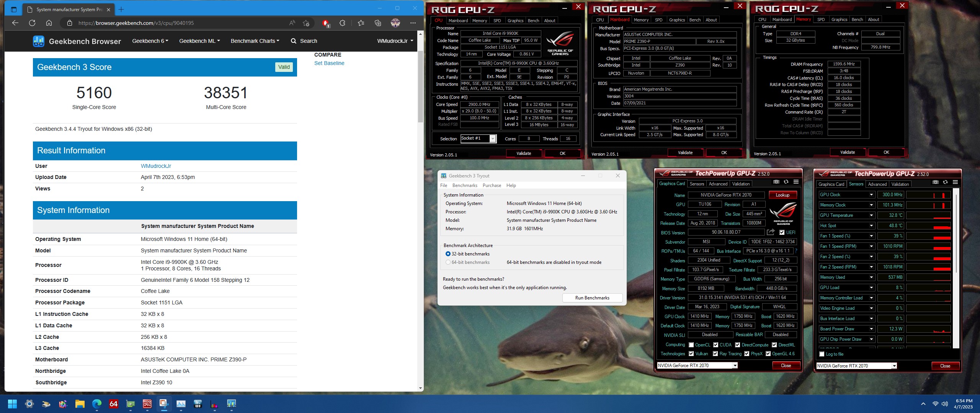Toggle the OpenCL checkbox in GPU-Z
Image resolution: width=980 pixels, height=413 pixels.
pyautogui.click(x=691, y=345)
